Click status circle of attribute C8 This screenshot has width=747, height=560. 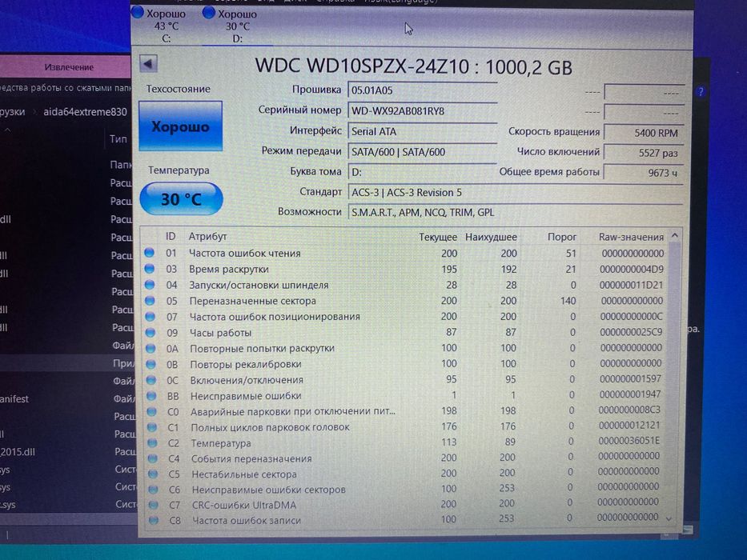[x=154, y=520]
